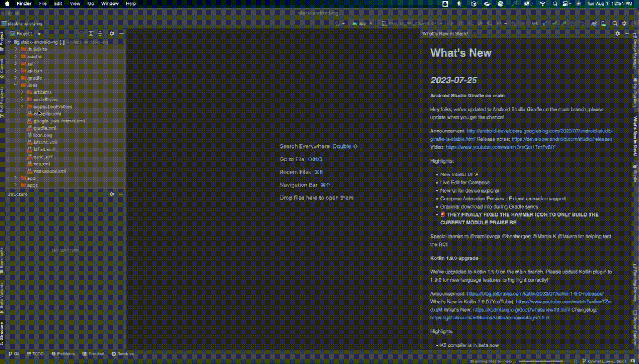Open IDE settings gear in main toolbar
The image size is (639, 364).
624,23
